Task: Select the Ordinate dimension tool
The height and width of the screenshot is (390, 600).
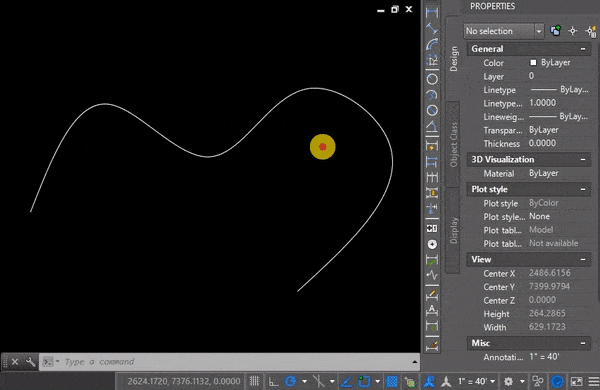Action: coord(432,60)
